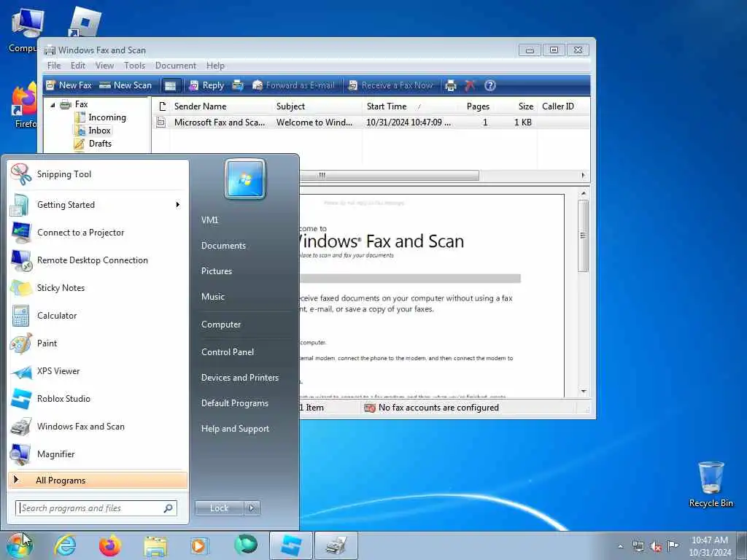Open Firefox from taskbar
Screen dimensions: 747x560
[109, 545]
